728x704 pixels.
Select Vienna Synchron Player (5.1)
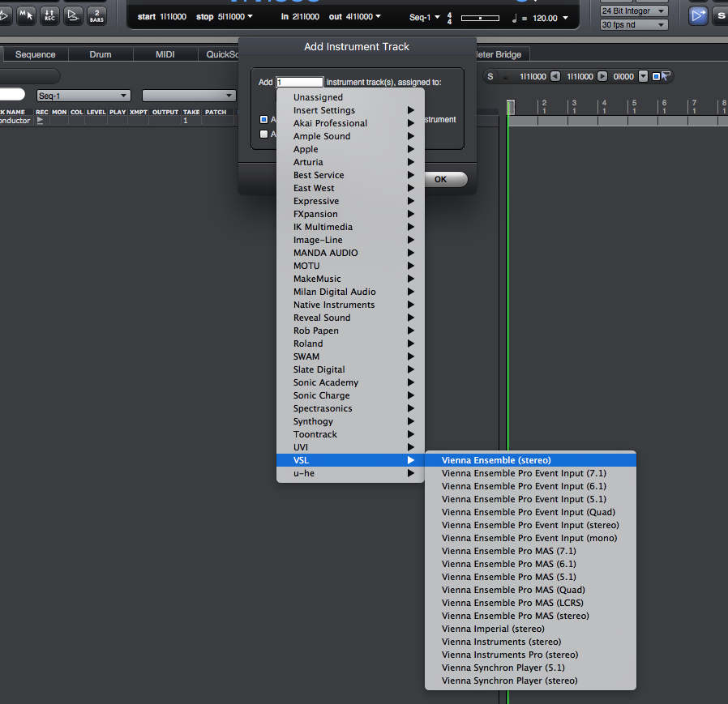(x=531, y=668)
